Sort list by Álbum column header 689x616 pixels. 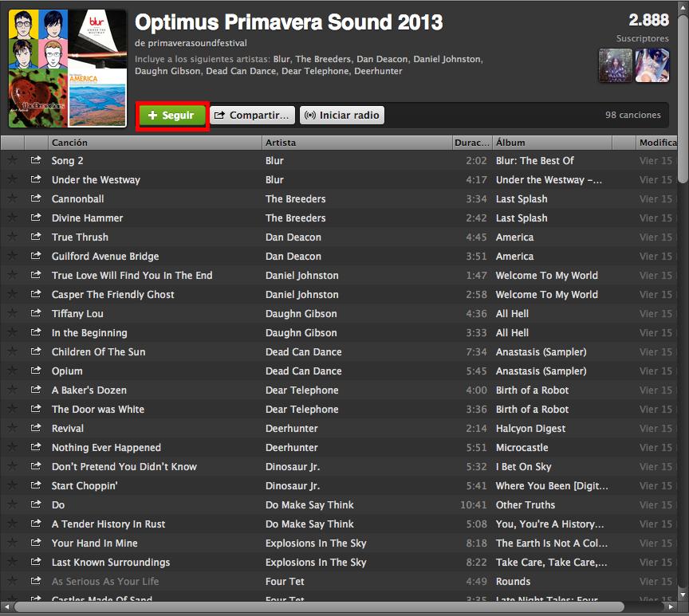[552, 143]
